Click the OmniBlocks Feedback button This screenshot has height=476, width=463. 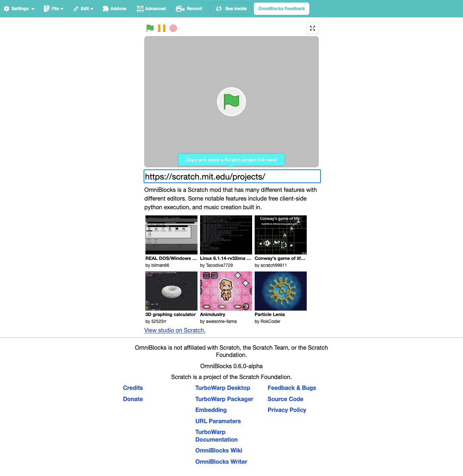click(281, 9)
